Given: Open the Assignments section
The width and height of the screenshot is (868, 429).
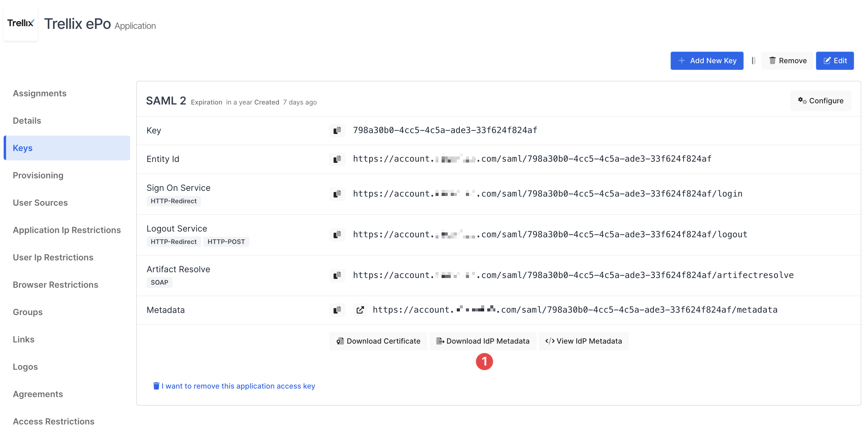Looking at the screenshot, I should click(x=40, y=93).
